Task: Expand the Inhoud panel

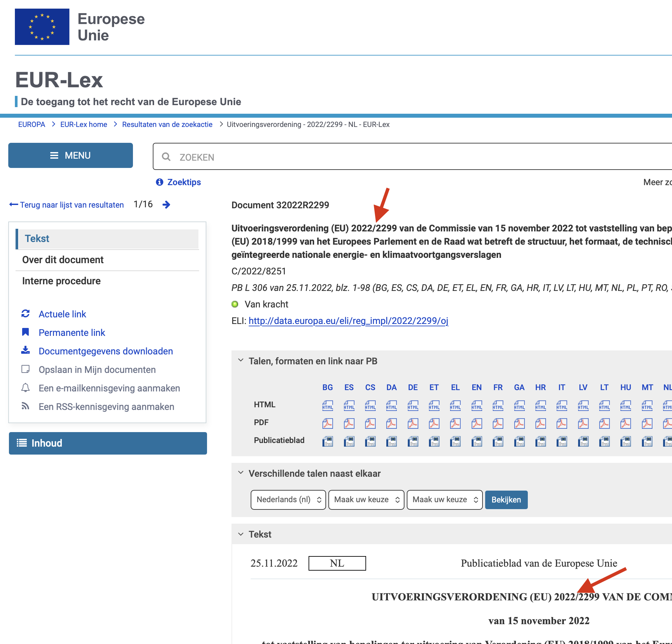Action: pos(108,443)
